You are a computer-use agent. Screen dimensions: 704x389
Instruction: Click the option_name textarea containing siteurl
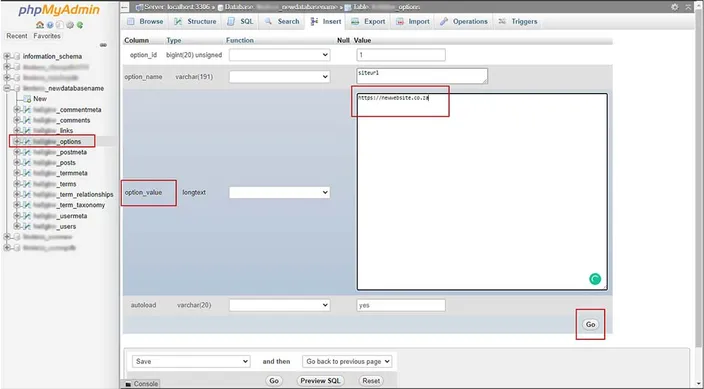(x=422, y=76)
